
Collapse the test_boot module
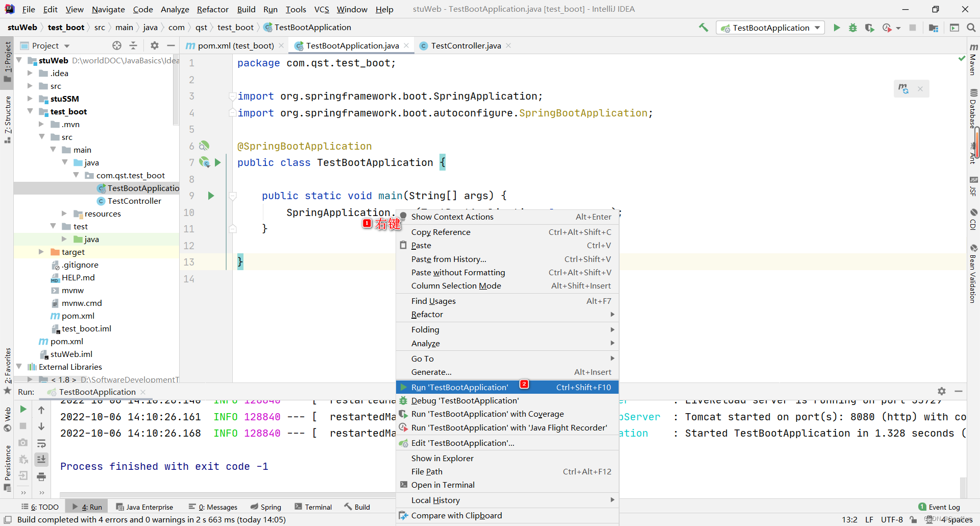[30, 111]
